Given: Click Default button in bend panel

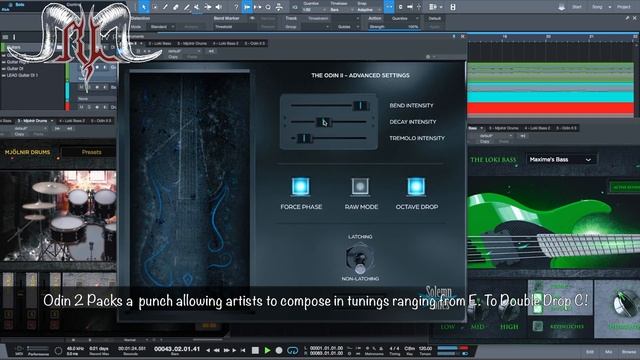Looking at the screenshot, I should (x=434, y=18).
